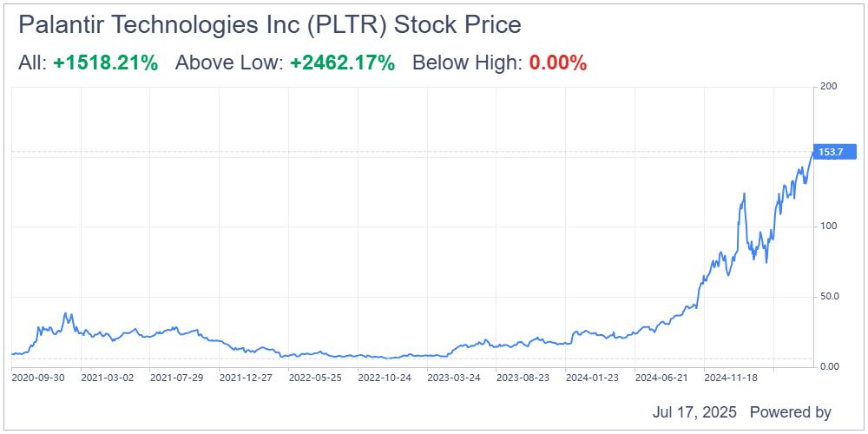Click the 2020-09-30 date axis label
This screenshot has width=868, height=434.
37,378
